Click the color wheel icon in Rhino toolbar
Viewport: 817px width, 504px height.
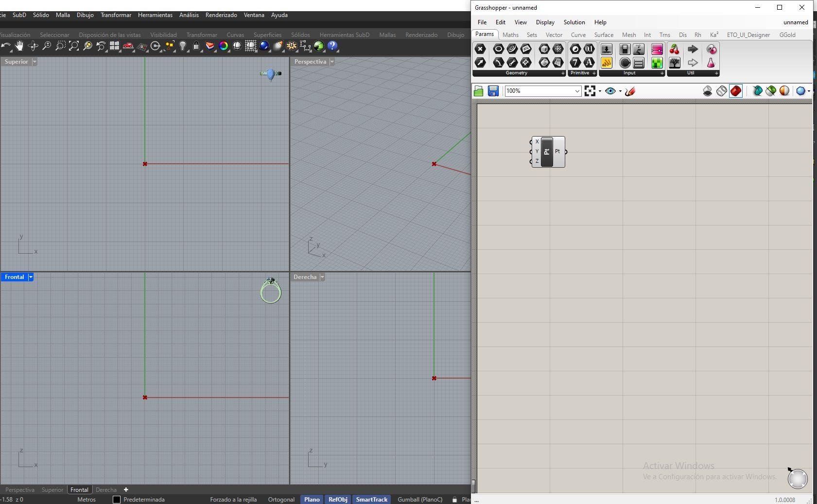click(x=224, y=46)
